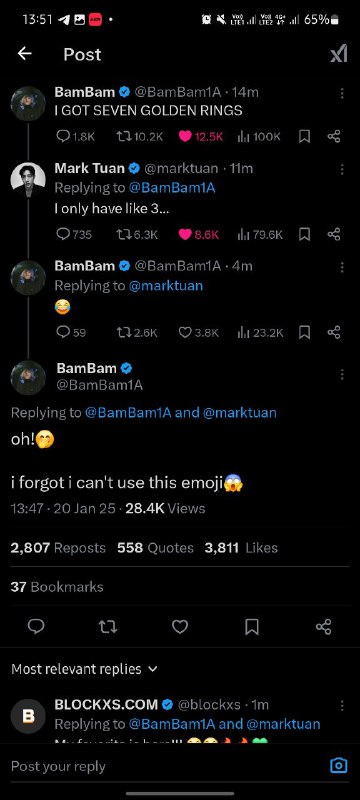View analytics for the 100K views post

tap(259, 136)
